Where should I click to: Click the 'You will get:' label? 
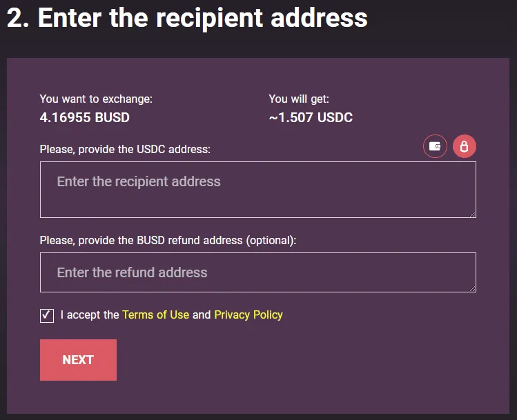click(x=299, y=99)
